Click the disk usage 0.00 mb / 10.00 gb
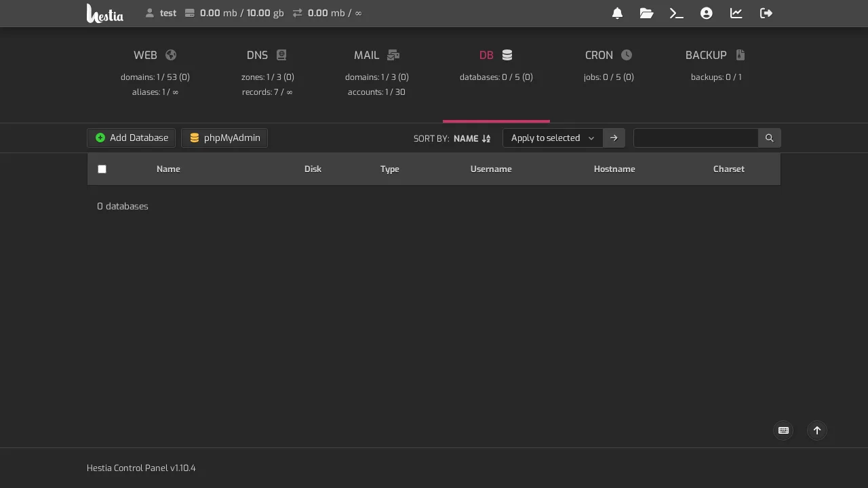The height and width of the screenshot is (488, 868). click(235, 13)
